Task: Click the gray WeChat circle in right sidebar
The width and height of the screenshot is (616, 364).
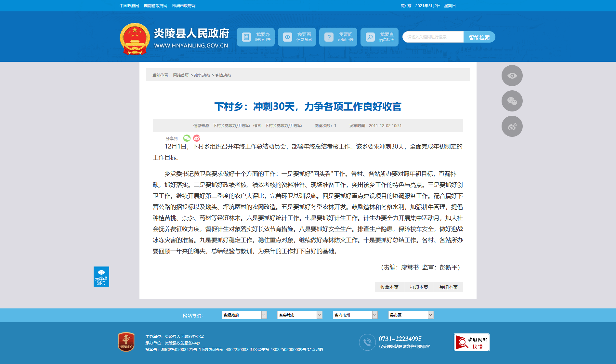Action: [512, 101]
